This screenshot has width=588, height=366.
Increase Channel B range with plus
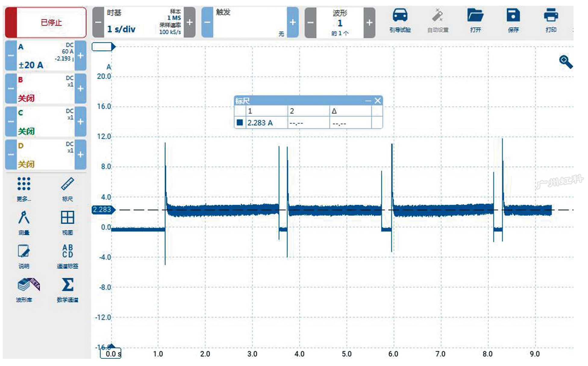(80, 89)
